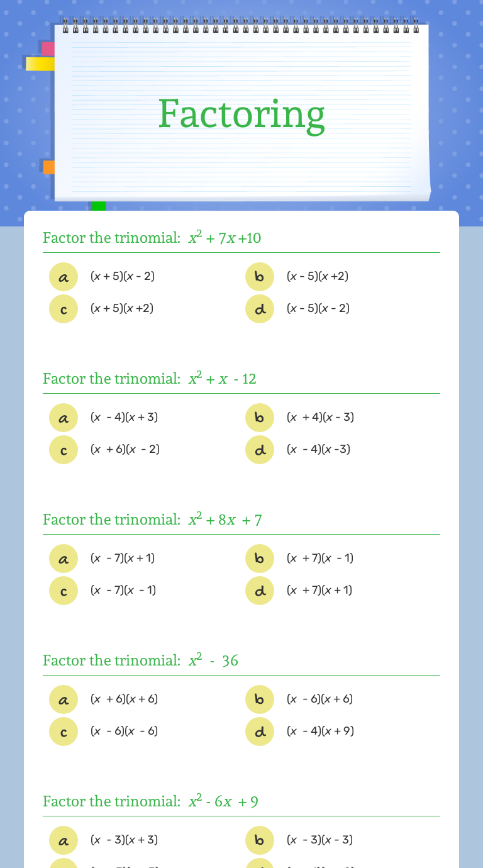Pick answer c (x + 6)(x - 2) for x² + x - 12
Viewport: 483px width, 868px height.
[x=64, y=450]
